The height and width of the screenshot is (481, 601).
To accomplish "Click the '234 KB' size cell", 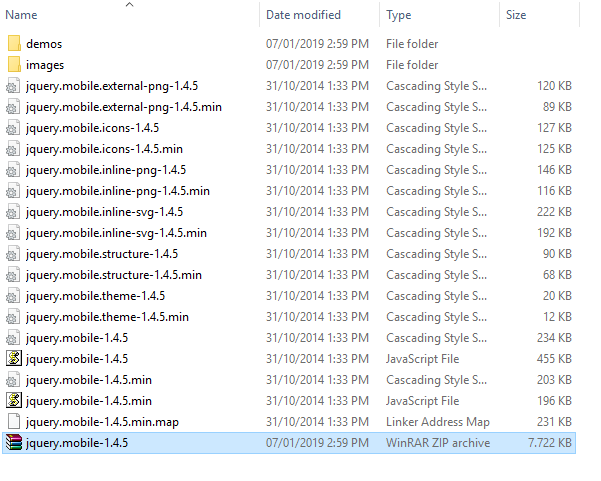I will pos(554,338).
